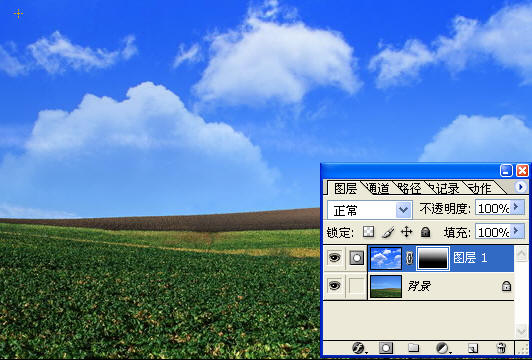This screenshot has width=532, height=360.
Task: Open the 填充 slider arrow
Action: 517,231
